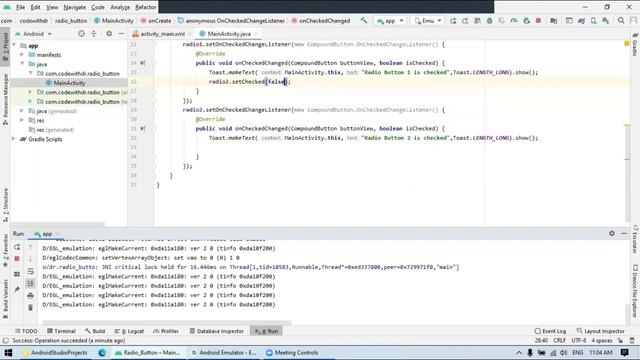Open the app run configuration dropdown
640x360 pixels.
pos(390,20)
